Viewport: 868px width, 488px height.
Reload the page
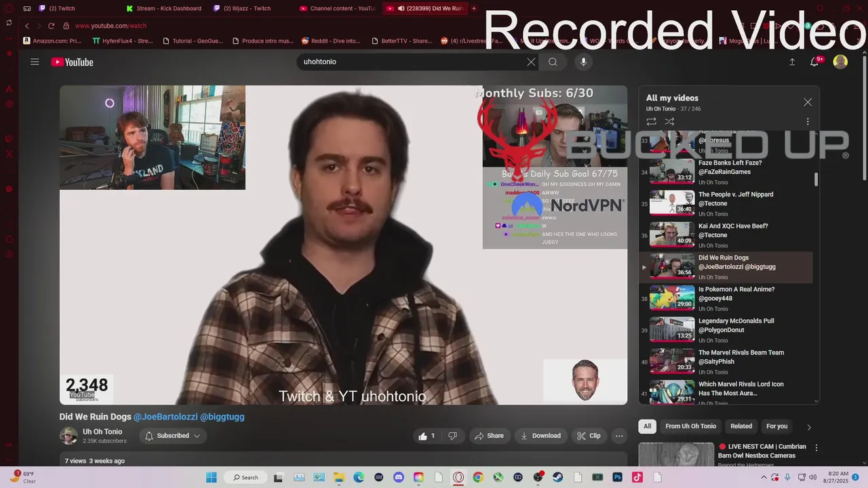pyautogui.click(x=51, y=26)
